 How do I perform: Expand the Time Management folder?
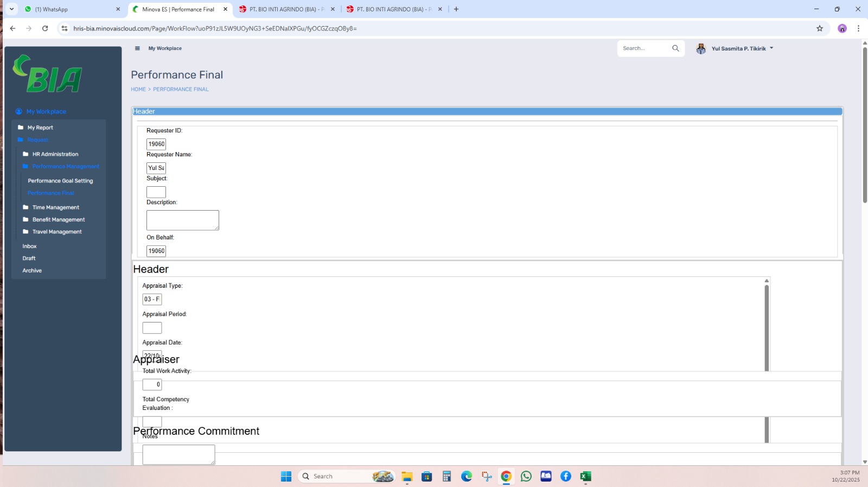[x=55, y=207]
